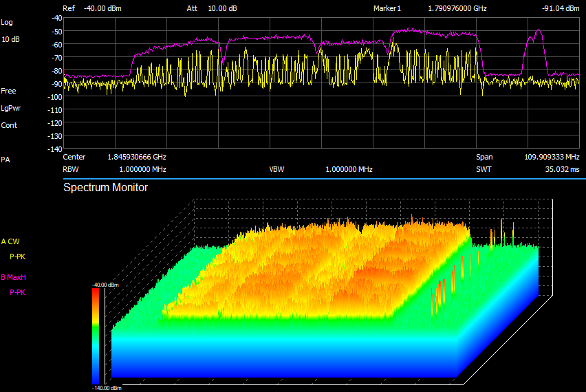This screenshot has width=586, height=392.
Task: Click the Free trigger label
Action: click(x=8, y=91)
